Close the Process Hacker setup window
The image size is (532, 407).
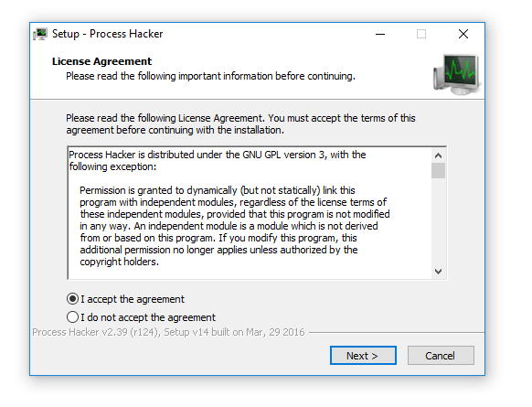click(463, 34)
